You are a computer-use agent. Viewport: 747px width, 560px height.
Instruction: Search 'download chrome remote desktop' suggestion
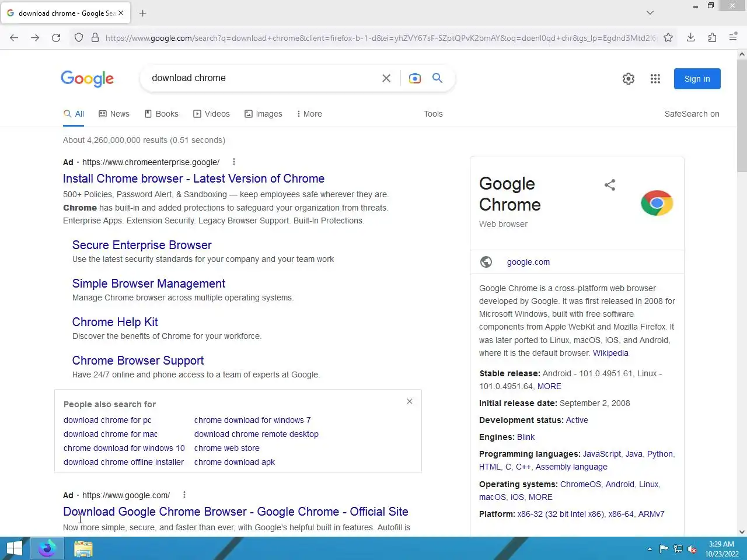click(256, 434)
